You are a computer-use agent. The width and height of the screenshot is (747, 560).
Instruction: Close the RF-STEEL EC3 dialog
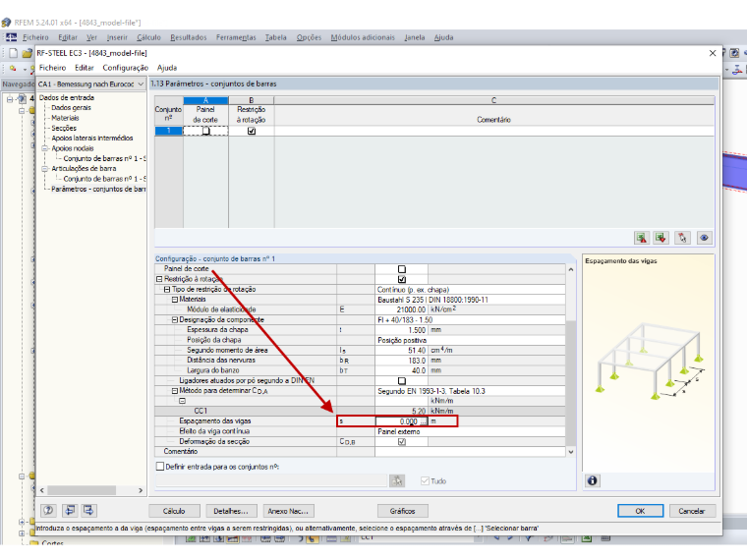[713, 53]
